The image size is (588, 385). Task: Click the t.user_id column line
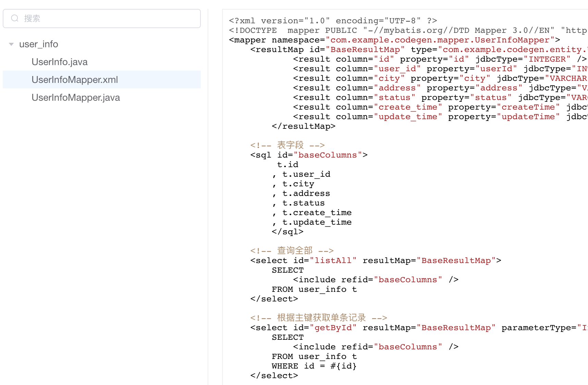pos(301,174)
